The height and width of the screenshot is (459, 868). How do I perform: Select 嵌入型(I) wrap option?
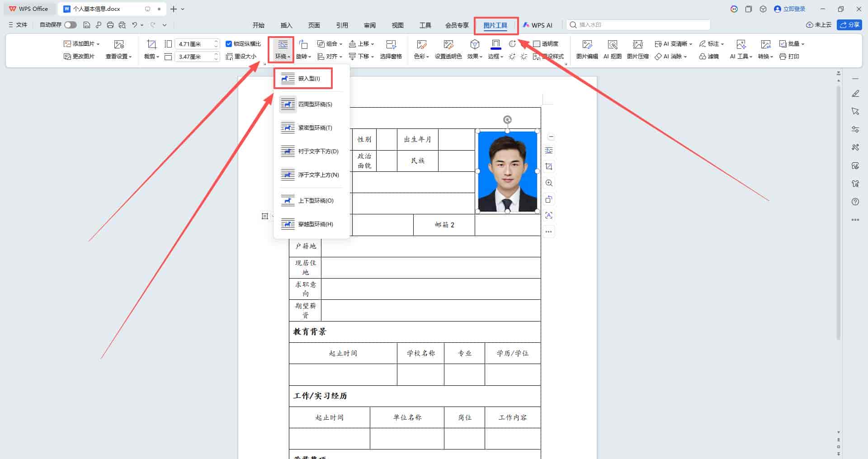point(303,79)
